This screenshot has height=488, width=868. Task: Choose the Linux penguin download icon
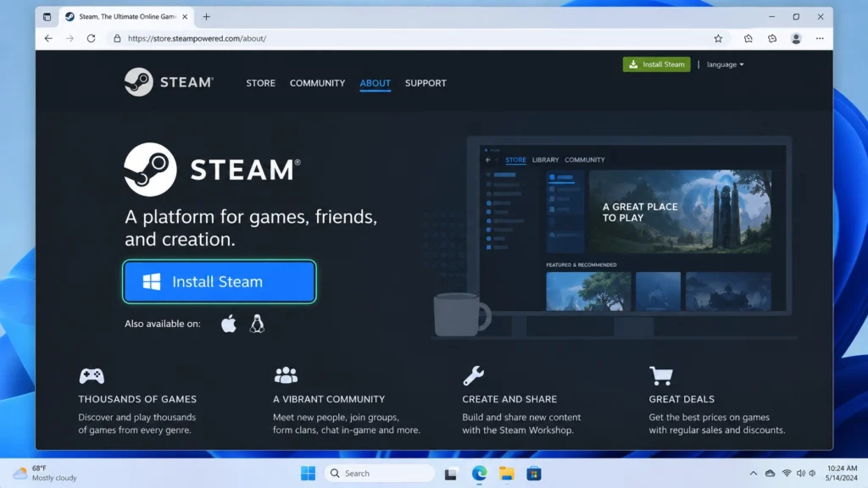pos(257,324)
